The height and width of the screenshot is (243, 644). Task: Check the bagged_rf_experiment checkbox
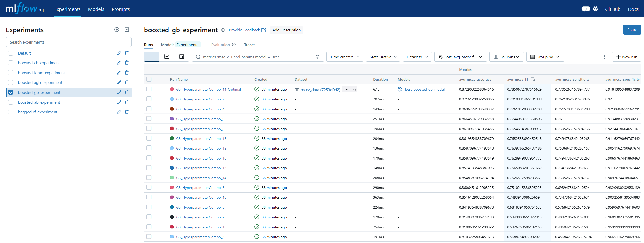click(x=11, y=112)
